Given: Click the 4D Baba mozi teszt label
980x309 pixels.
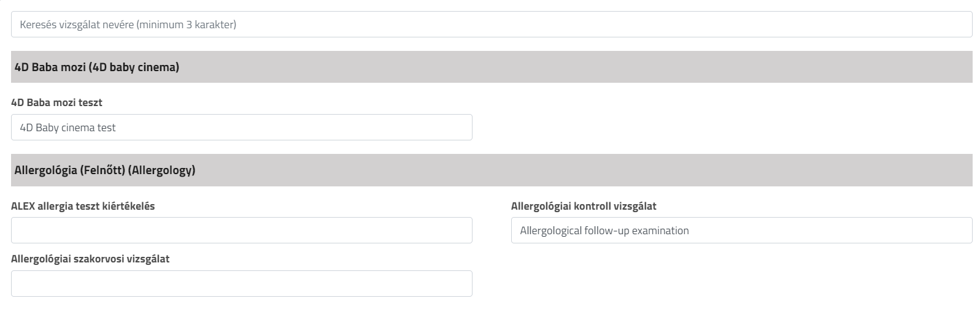Looking at the screenshot, I should point(56,102).
